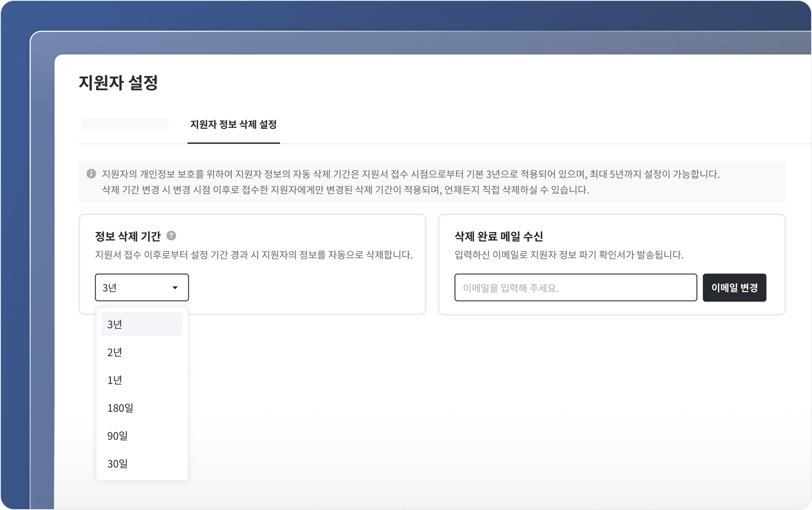Click the 삭제 완료 메일 수신 section heading
812x510 pixels.
tap(499, 236)
